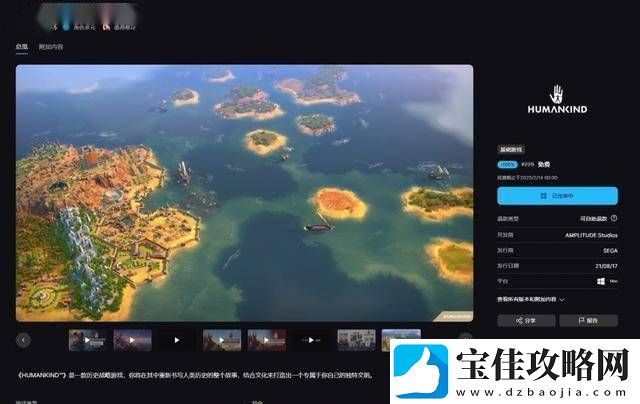Play the fifth red-tinted video thumbnail
640x404 pixels.
click(x=267, y=340)
